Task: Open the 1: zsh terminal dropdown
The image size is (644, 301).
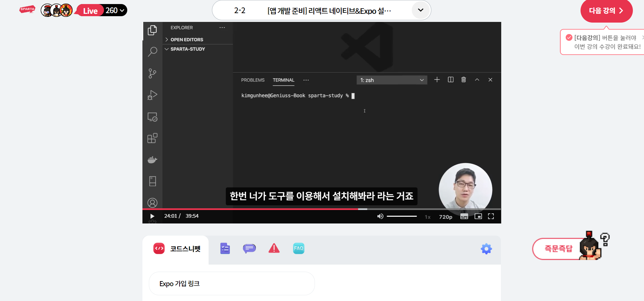Action: coord(392,80)
